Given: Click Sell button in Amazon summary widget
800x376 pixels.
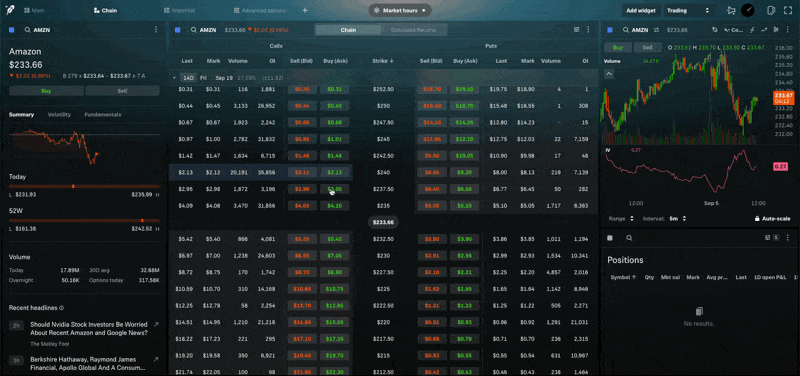Looking at the screenshot, I should pos(122,91).
